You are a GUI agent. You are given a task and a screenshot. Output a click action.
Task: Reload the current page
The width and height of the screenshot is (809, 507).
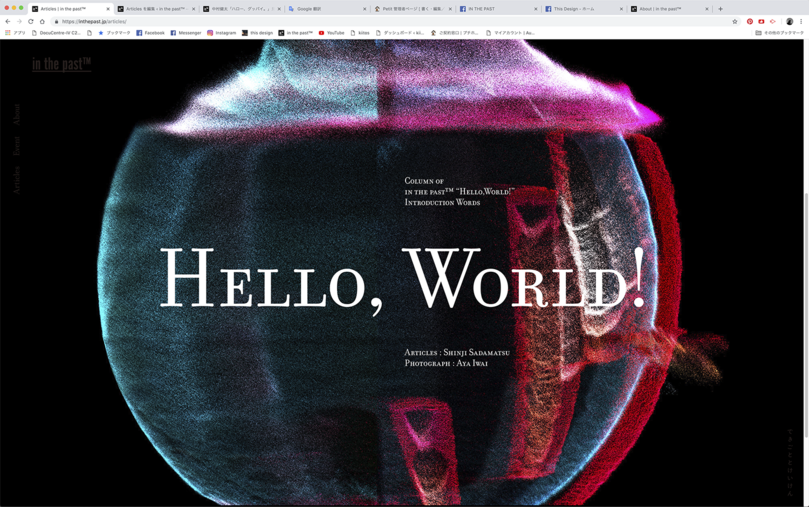tap(31, 21)
